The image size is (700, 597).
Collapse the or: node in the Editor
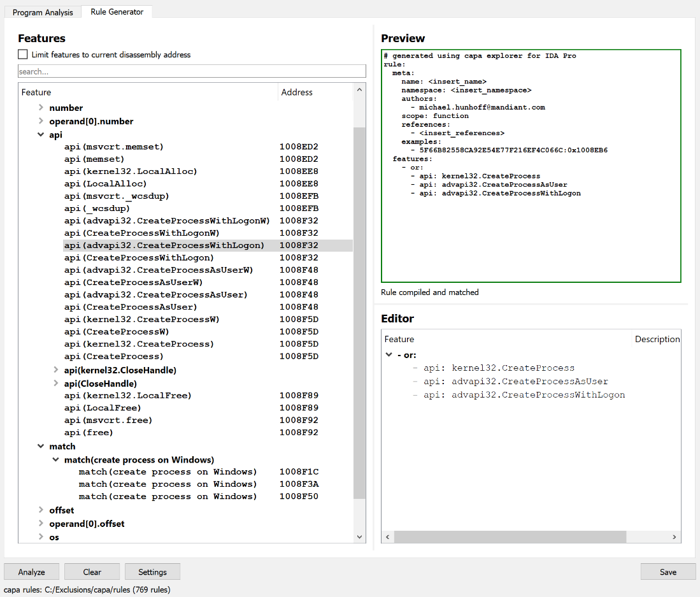[389, 355]
